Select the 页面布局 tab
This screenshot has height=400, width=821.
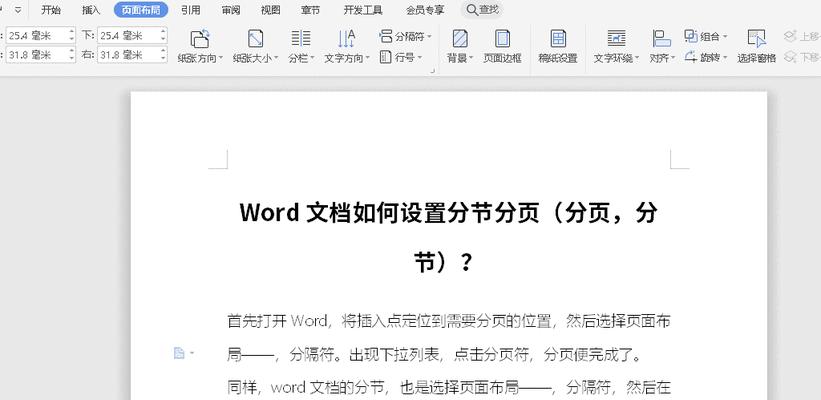click(x=141, y=10)
